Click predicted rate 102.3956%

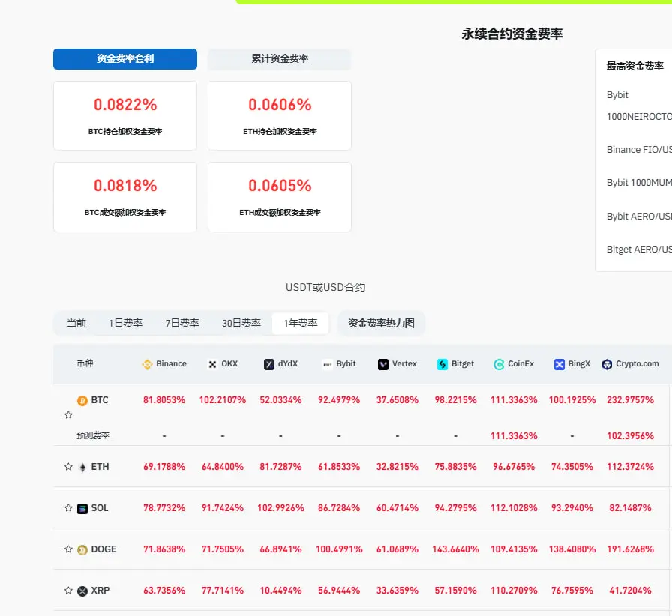pos(630,436)
